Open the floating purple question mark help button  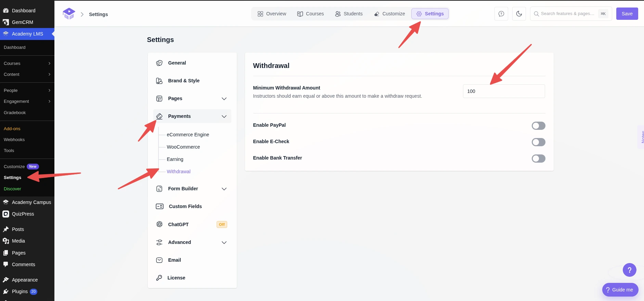pos(630,270)
